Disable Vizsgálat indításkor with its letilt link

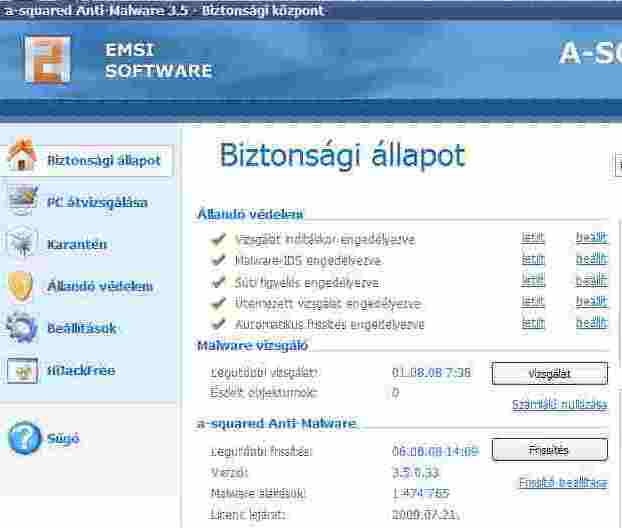coord(533,239)
